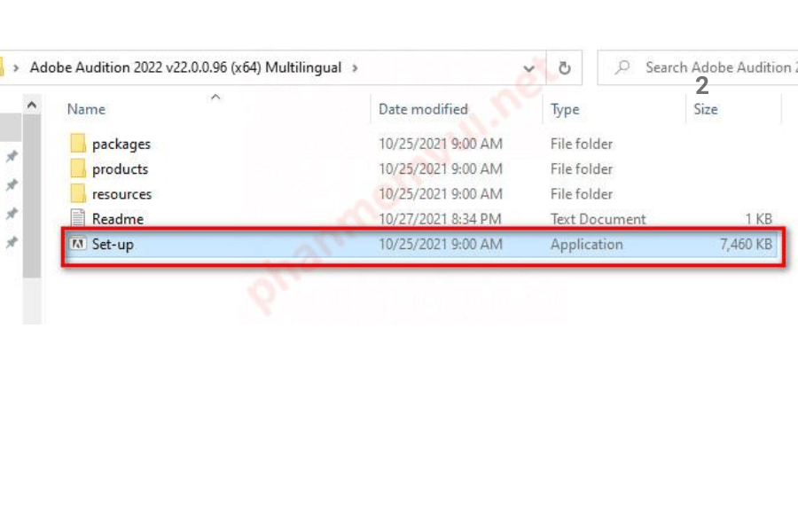The height and width of the screenshot is (532, 798).
Task: Click the resources folder icon
Action: 78,193
